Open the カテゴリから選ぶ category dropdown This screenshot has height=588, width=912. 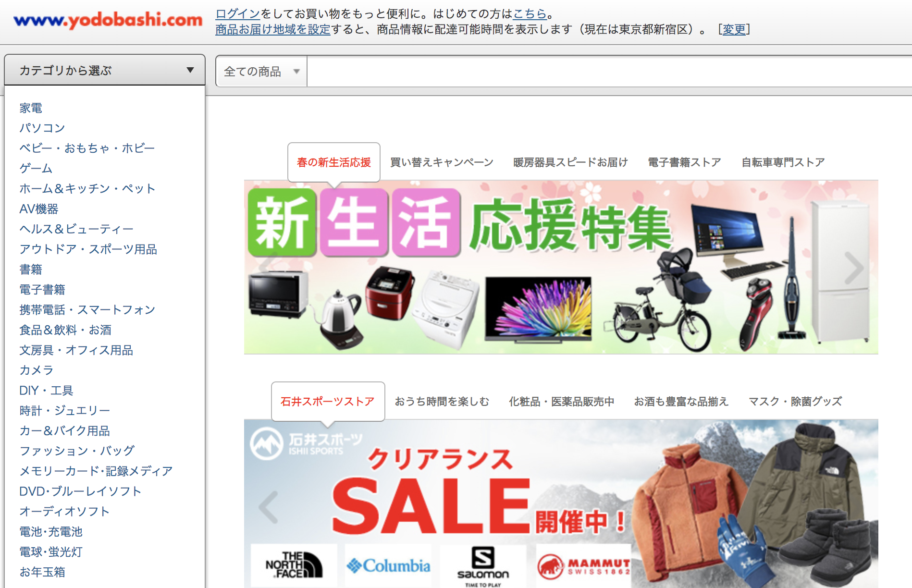tap(105, 70)
